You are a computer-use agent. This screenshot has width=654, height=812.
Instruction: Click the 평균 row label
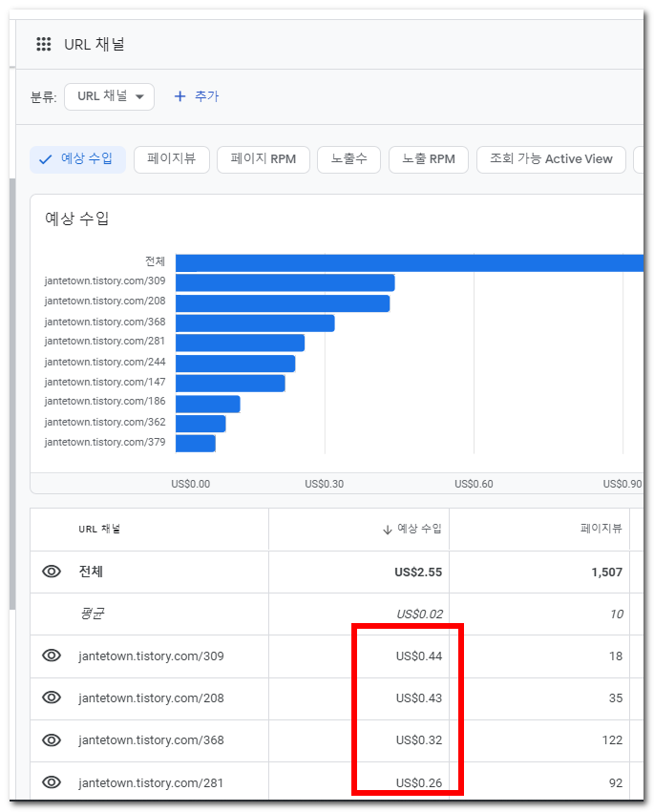[93, 614]
